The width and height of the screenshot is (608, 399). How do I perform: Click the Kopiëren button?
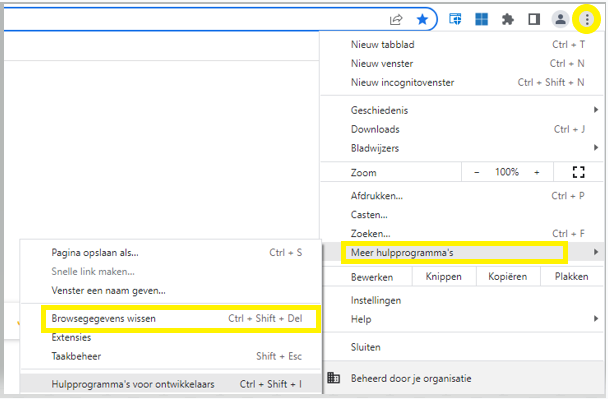pos(508,276)
